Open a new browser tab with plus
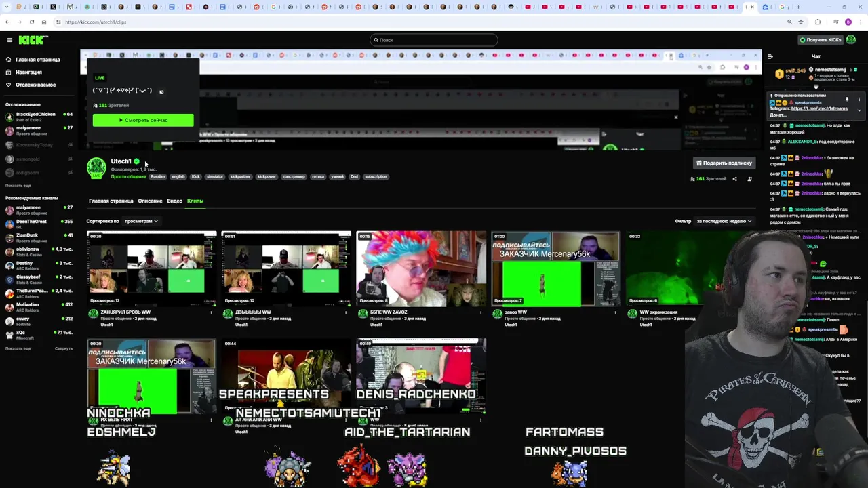The width and height of the screenshot is (868, 488). pyautogui.click(x=798, y=7)
